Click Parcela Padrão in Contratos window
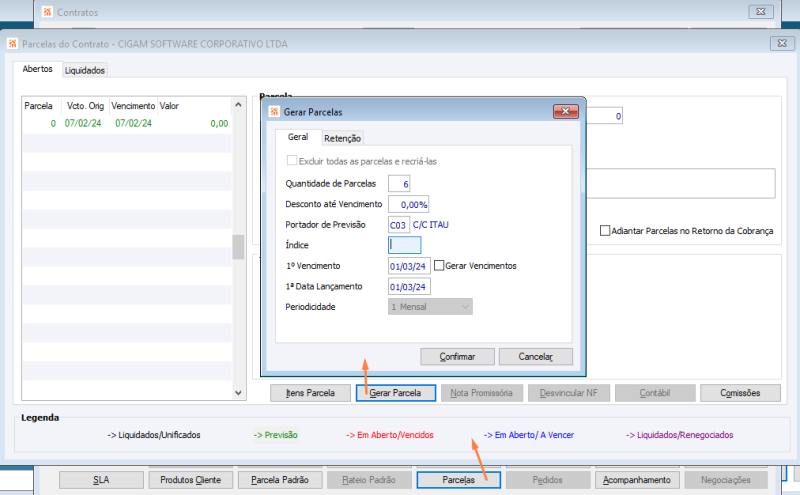Viewport: 800px width, 495px height. click(280, 480)
